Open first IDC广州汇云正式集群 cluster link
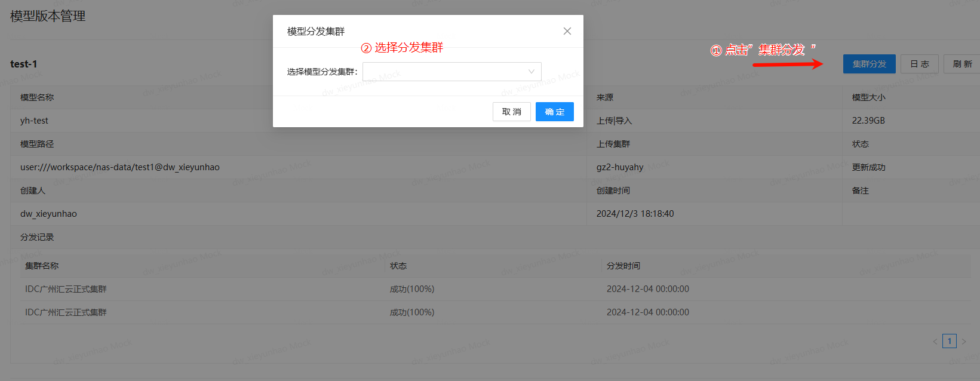Image resolution: width=980 pixels, height=381 pixels. (x=66, y=289)
